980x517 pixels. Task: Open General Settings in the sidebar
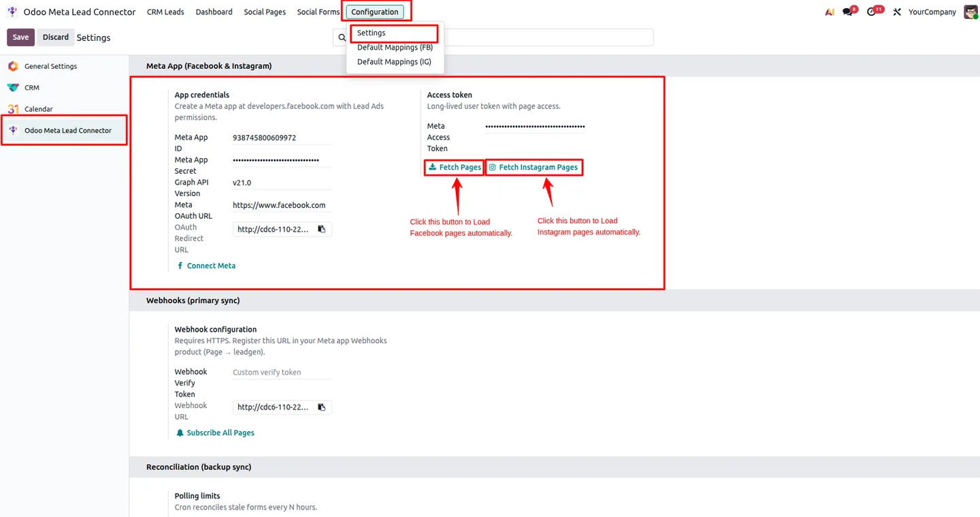point(64,66)
